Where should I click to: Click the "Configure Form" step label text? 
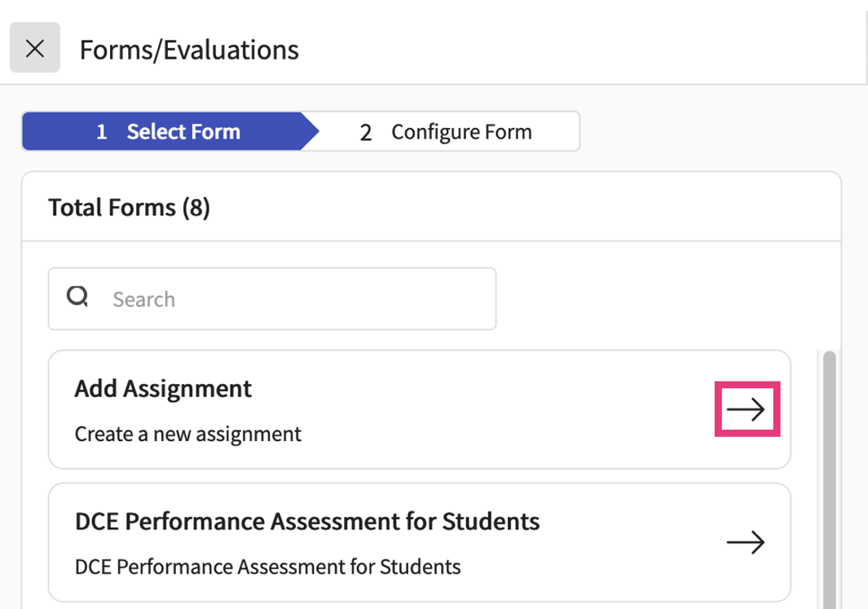coord(461,132)
